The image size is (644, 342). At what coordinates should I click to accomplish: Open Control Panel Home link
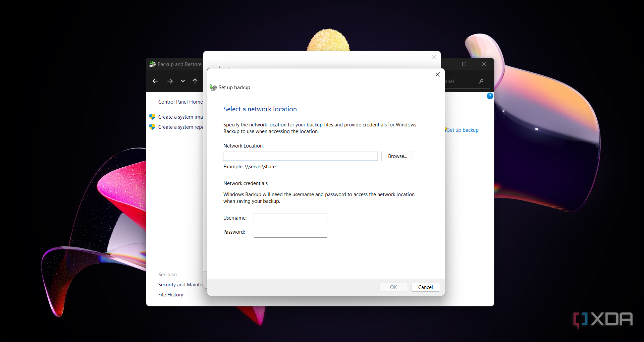pos(180,102)
